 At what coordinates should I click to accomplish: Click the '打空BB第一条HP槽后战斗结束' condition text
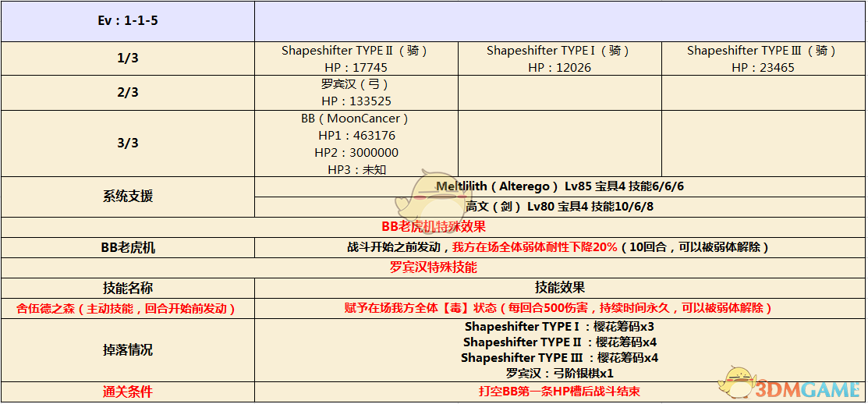coord(560,392)
